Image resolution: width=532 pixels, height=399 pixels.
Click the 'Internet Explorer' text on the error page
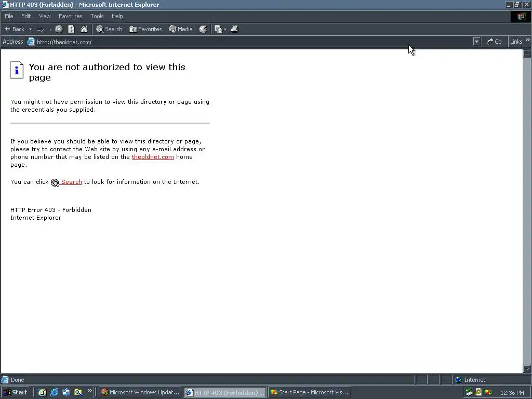(36, 218)
